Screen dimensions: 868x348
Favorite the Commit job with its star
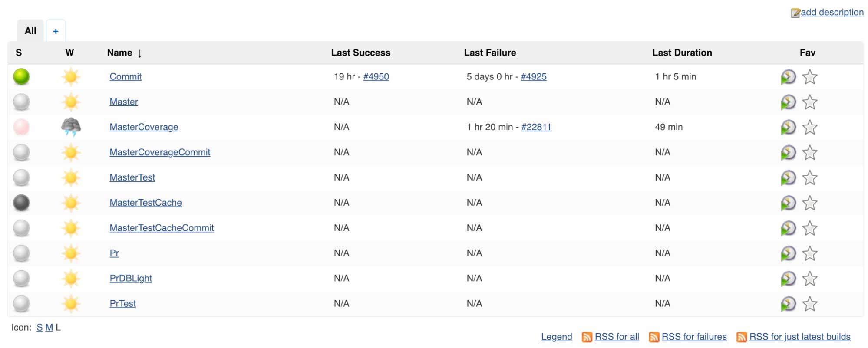click(809, 77)
